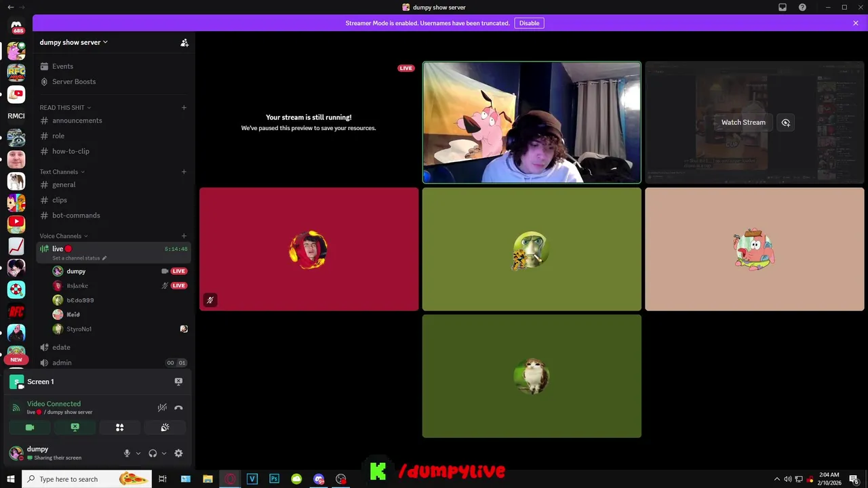The width and height of the screenshot is (868, 488).
Task: Open Photoshop from the taskbar
Action: click(274, 479)
